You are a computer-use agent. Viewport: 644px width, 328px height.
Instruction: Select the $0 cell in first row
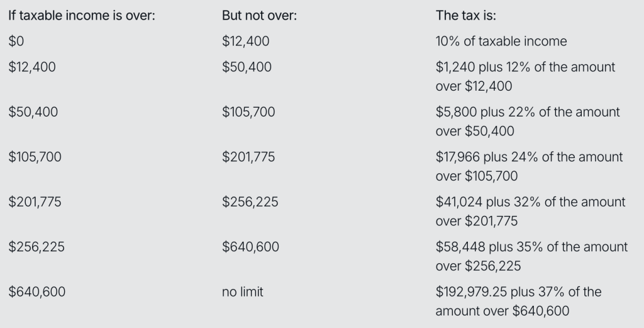click(16, 41)
